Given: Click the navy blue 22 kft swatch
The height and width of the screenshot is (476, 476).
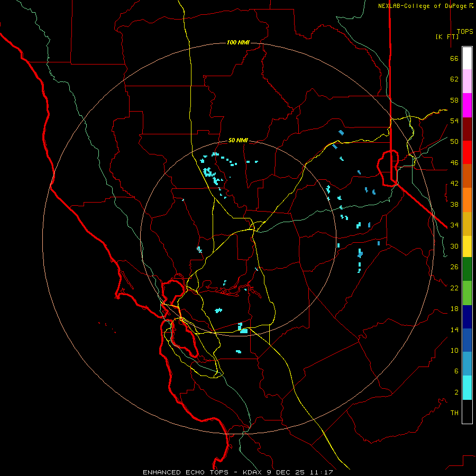Looking at the screenshot, I should coord(467,317).
